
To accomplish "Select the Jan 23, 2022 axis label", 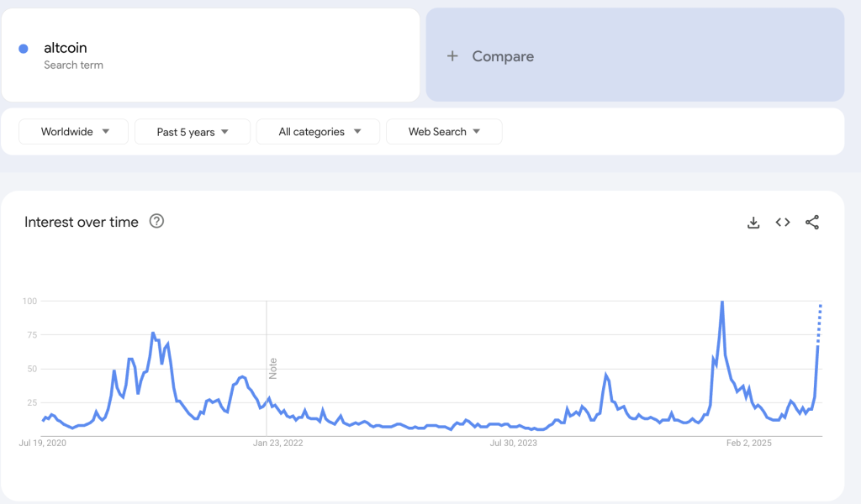I will coord(277,444).
